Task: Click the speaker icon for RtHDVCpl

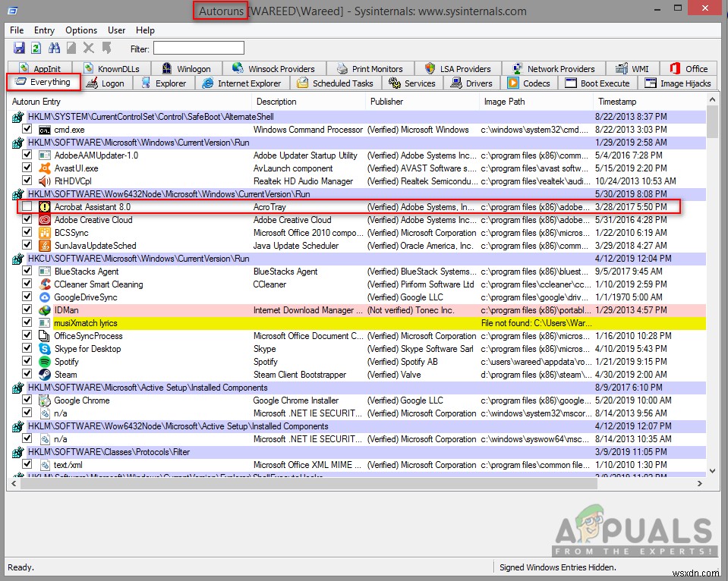Action: [45, 181]
